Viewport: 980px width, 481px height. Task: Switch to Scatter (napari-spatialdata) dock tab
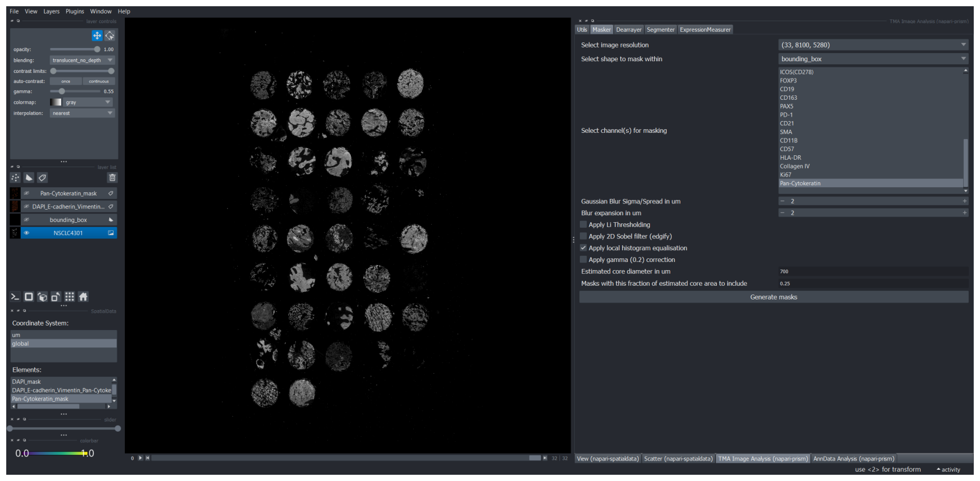tap(678, 459)
